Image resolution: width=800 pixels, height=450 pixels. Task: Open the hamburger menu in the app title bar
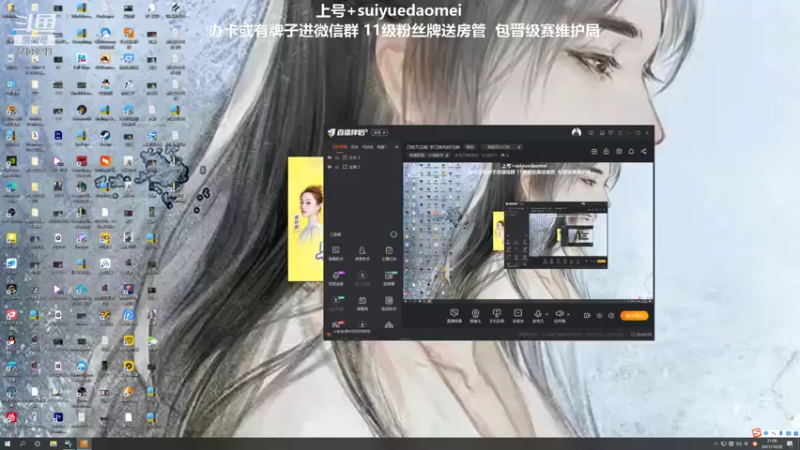coord(620,133)
